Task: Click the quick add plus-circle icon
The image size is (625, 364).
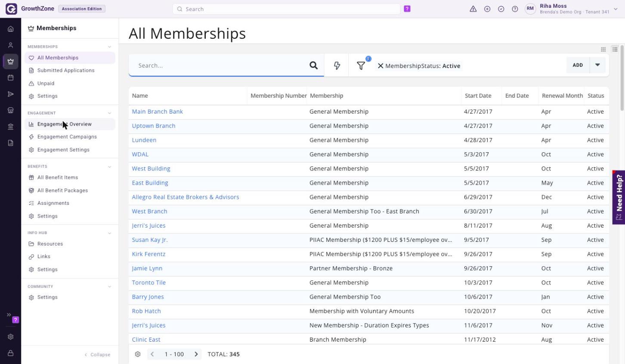Action: (487, 9)
